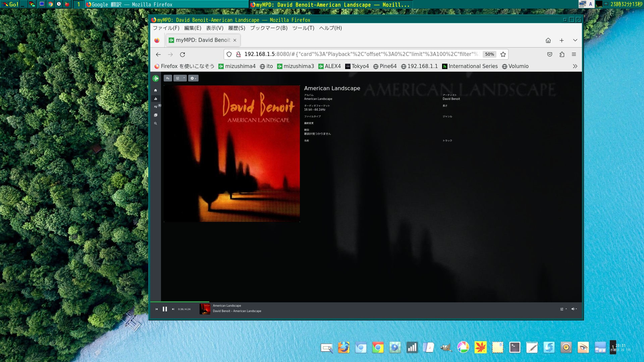Click the volume/speaker icon in player bar

click(x=573, y=309)
